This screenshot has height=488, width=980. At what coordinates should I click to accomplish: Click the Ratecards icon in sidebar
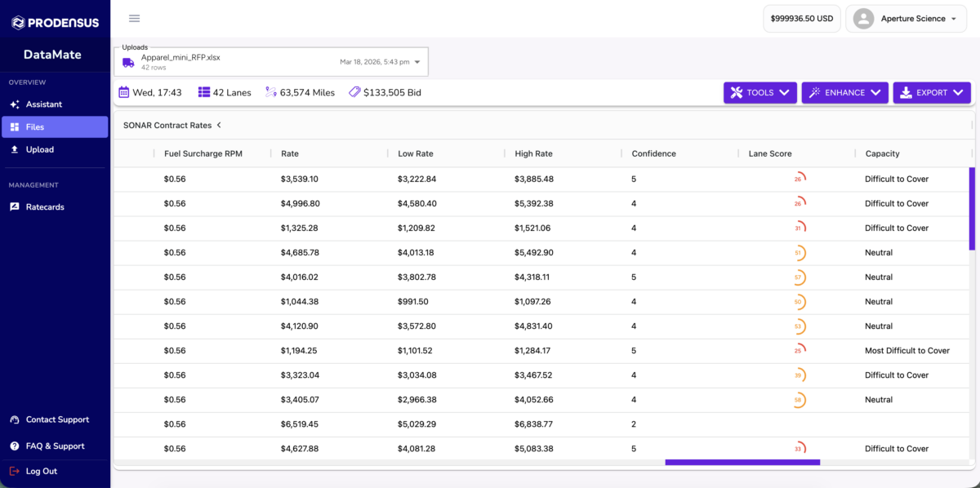15,207
